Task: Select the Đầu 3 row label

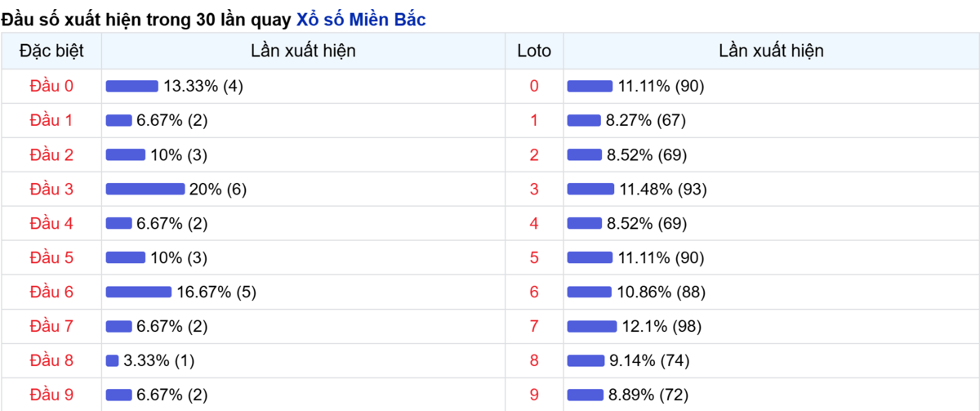Action: (51, 189)
